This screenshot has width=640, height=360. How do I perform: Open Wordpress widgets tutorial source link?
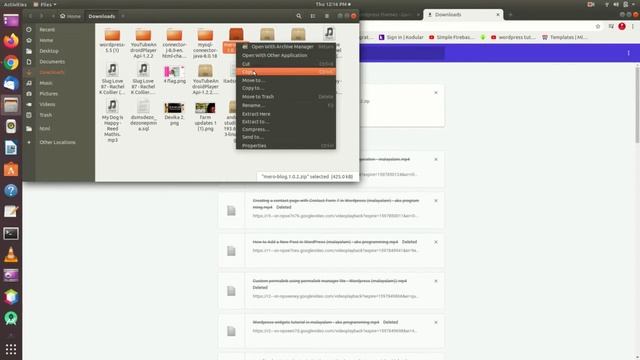click(335, 331)
